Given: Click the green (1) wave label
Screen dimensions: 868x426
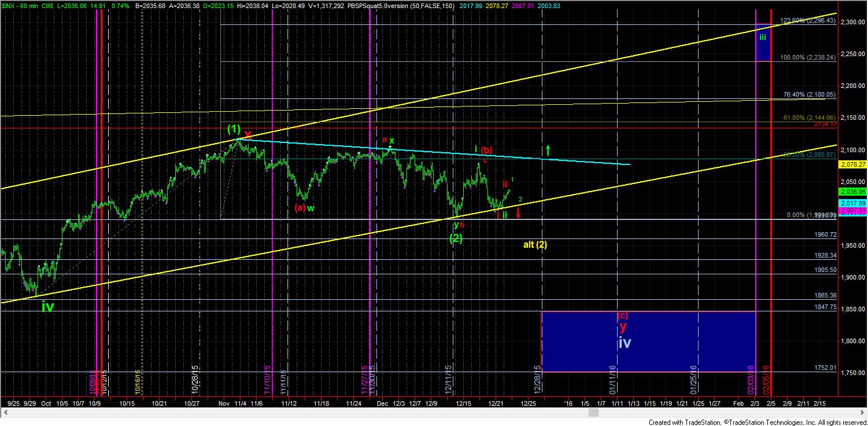Looking at the screenshot, I should click(234, 128).
